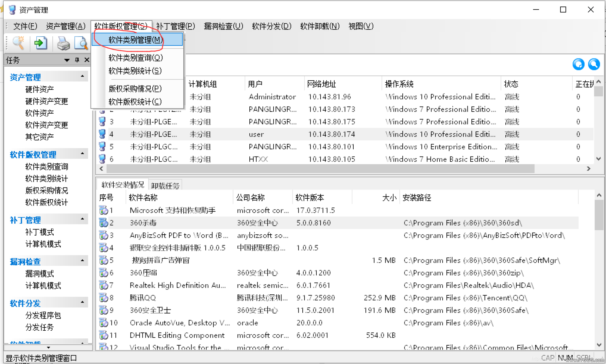
Task: Open the 任务 panel dropdown arrow
Action: point(67,60)
